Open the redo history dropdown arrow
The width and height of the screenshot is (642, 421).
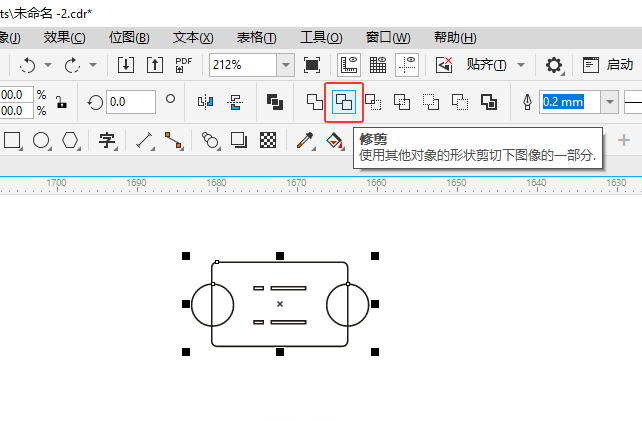[x=93, y=65]
